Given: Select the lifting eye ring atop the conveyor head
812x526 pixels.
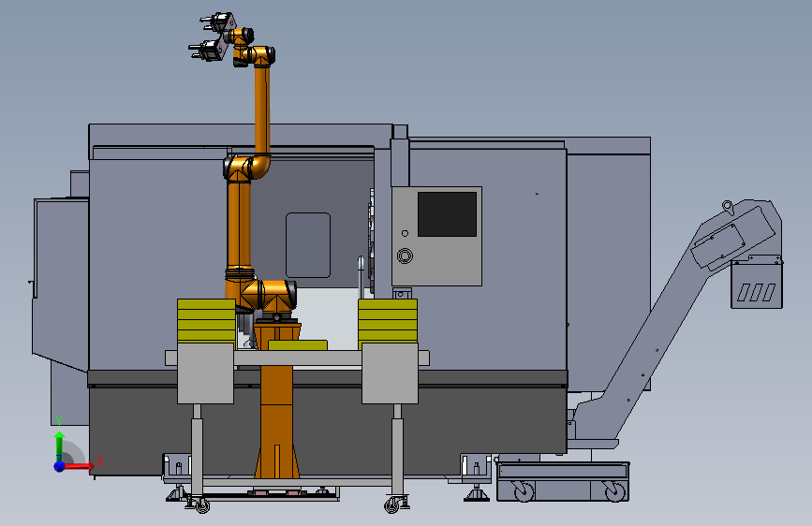Looking at the screenshot, I should click(727, 207).
